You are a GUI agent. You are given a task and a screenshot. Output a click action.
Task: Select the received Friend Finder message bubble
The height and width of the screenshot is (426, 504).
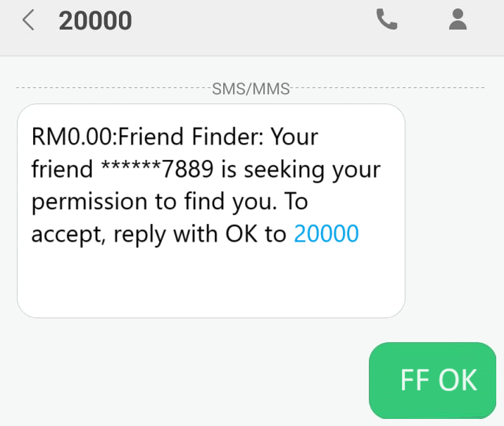pyautogui.click(x=210, y=210)
